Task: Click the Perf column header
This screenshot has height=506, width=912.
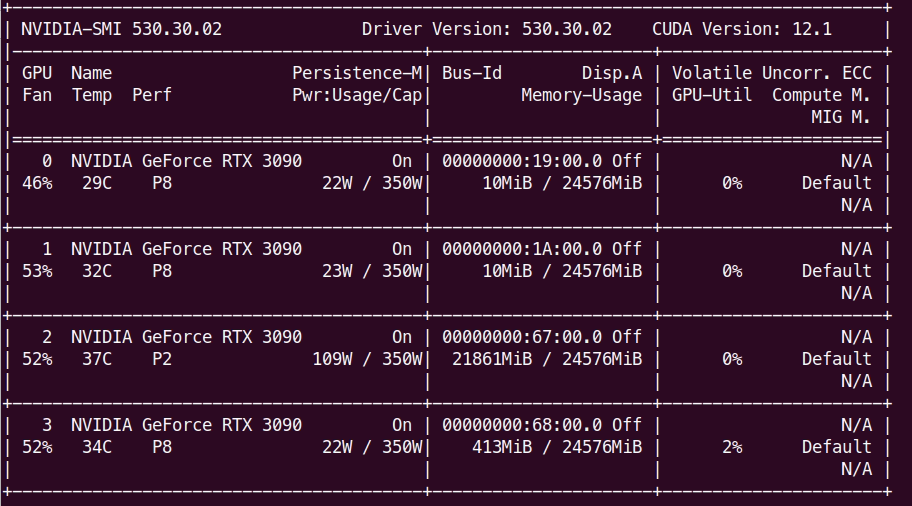Action: 152,95
